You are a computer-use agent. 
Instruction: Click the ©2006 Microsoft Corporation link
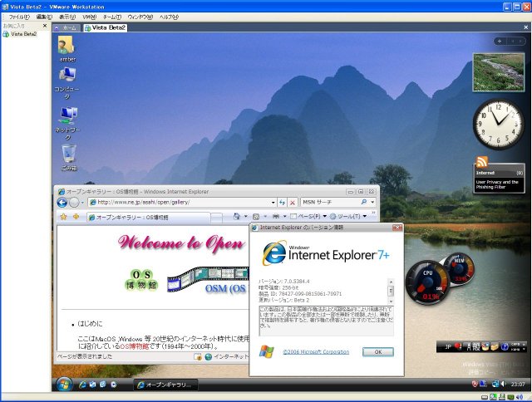coord(316,352)
